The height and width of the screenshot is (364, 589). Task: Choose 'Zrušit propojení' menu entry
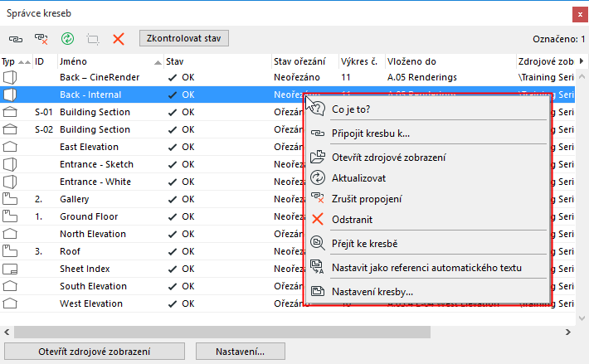coord(367,199)
